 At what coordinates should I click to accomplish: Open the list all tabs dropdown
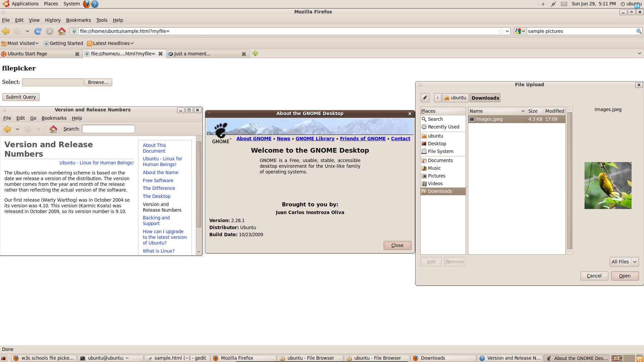coord(639,53)
